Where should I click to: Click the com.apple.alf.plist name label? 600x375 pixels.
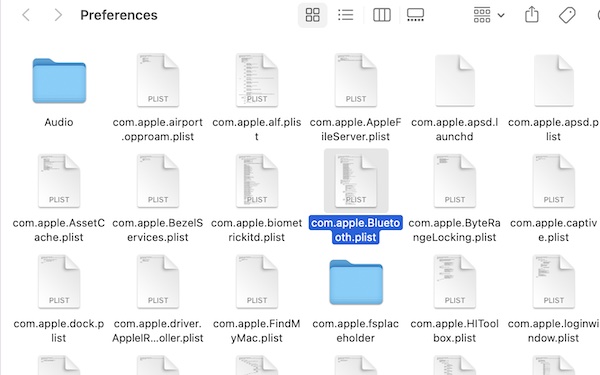tap(256, 129)
